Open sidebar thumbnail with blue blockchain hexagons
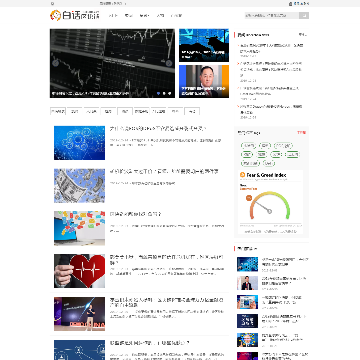The height and width of the screenshot is (360, 360). (247, 264)
